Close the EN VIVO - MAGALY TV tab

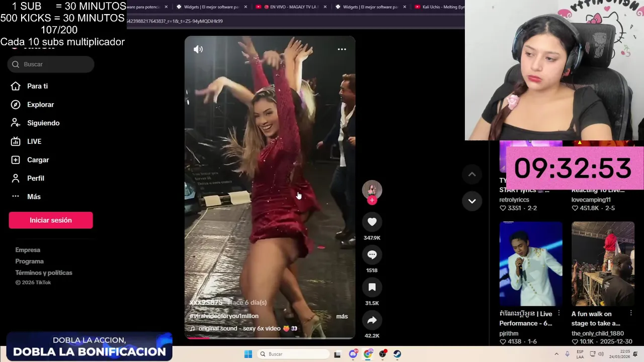click(325, 7)
